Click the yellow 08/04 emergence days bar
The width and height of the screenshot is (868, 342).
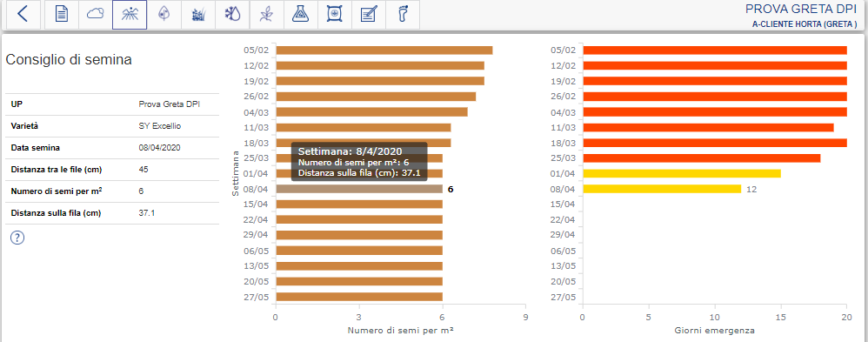[x=662, y=189]
